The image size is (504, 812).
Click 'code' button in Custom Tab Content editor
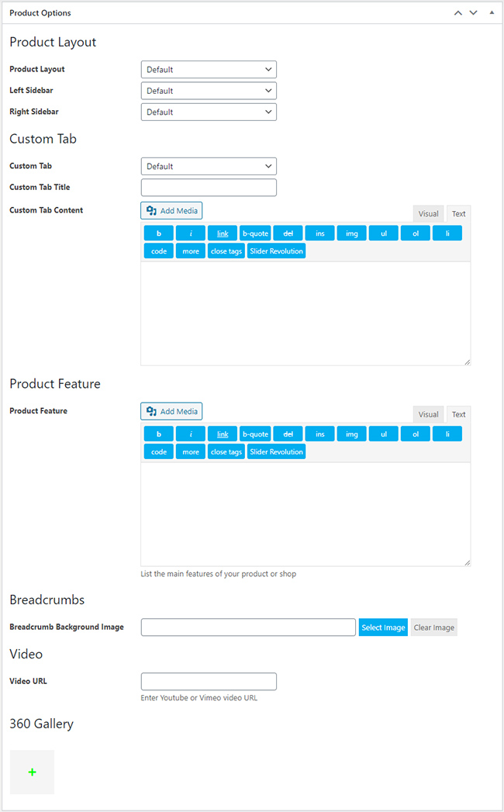tap(158, 251)
